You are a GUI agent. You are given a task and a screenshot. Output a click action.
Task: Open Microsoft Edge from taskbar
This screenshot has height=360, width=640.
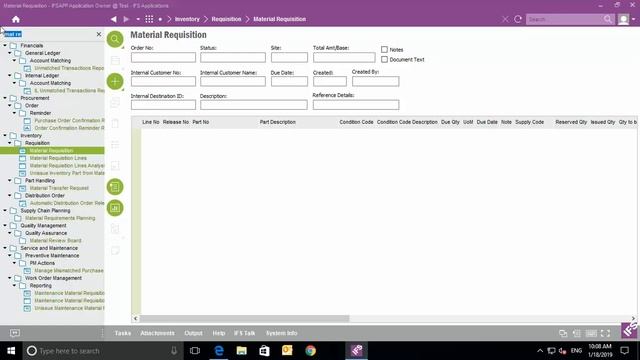click(219, 351)
